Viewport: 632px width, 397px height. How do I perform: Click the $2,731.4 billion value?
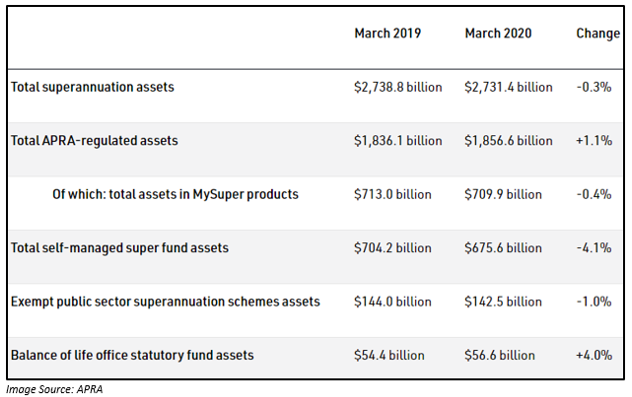pos(508,87)
